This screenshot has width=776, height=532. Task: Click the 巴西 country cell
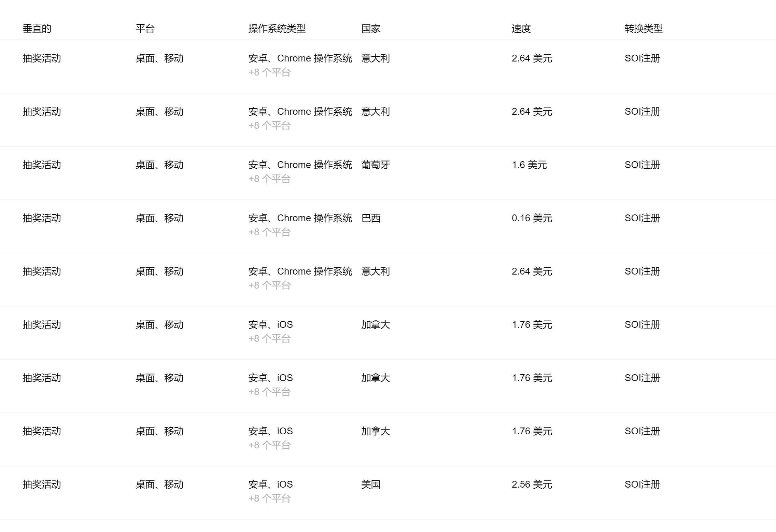[x=371, y=218]
